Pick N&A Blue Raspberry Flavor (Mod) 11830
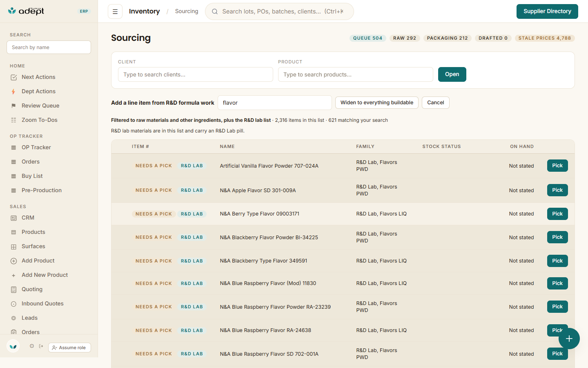Viewport: 588px width, 368px height. [x=557, y=283]
